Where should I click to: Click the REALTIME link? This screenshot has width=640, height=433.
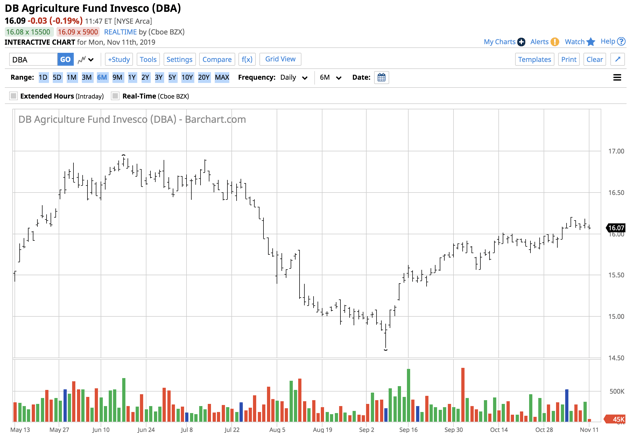click(x=120, y=32)
